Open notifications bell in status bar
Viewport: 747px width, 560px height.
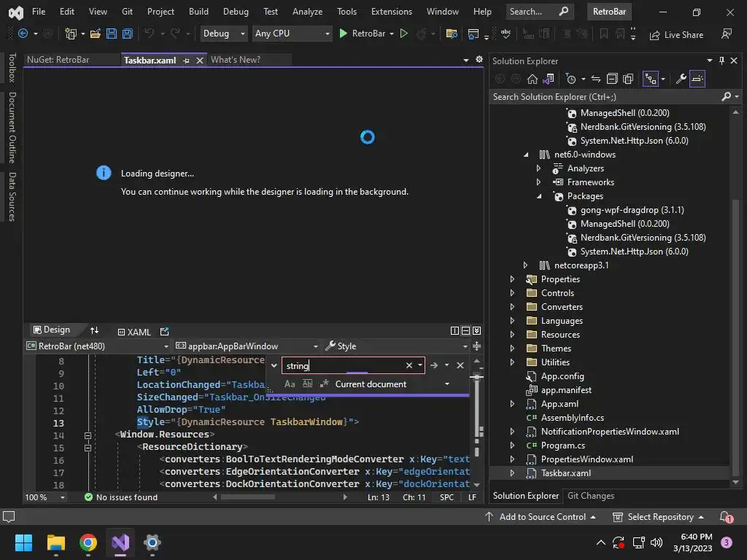[x=726, y=517]
